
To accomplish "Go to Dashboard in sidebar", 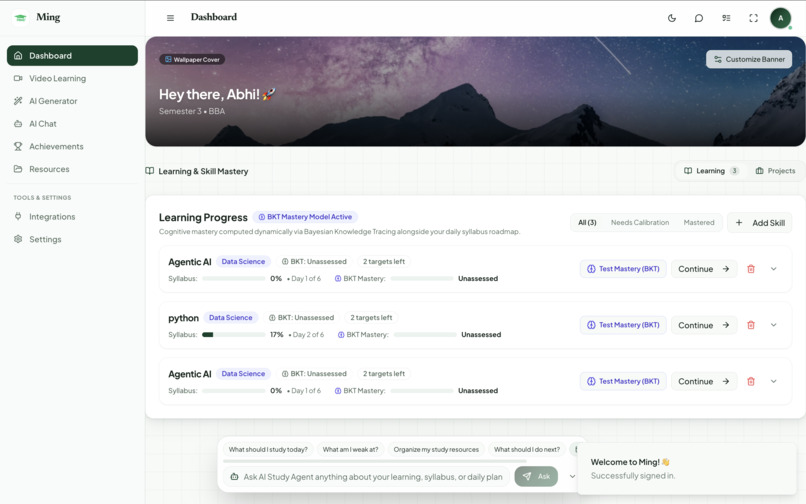I will (x=72, y=56).
